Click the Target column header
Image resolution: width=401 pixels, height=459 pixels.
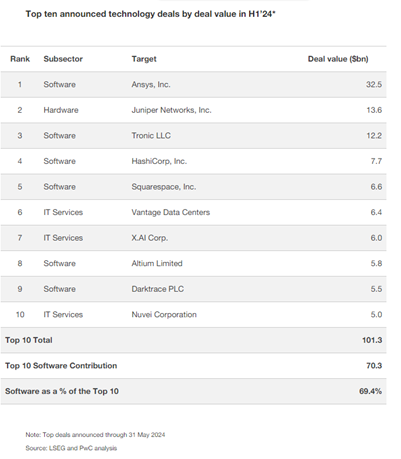[144, 59]
